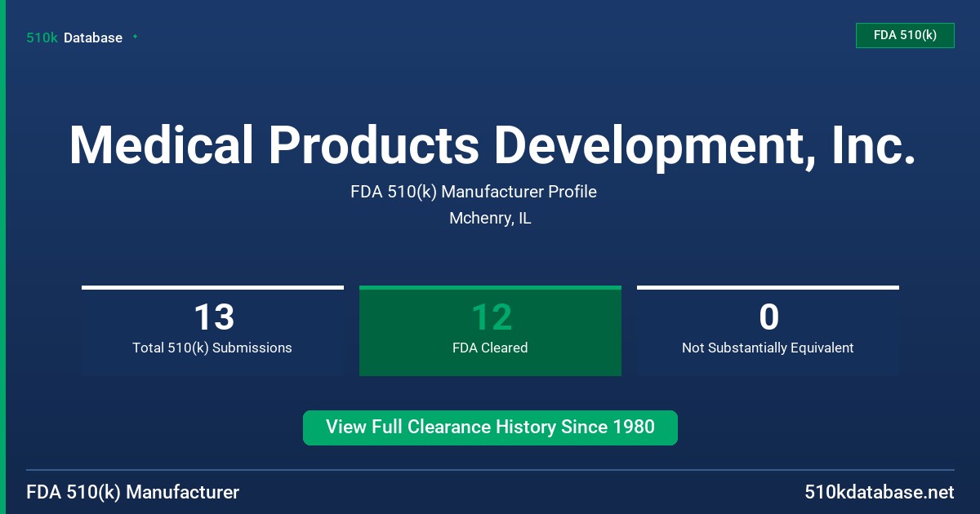This screenshot has height=514, width=980.
Task: Select the Total 510(k) Submissions card
Action: [212, 331]
